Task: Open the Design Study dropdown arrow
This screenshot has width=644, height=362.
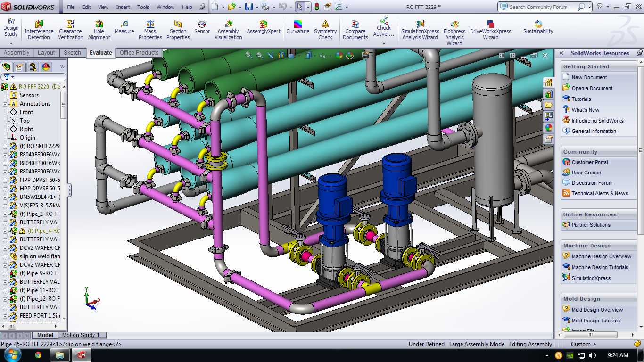Action: tap(10, 43)
